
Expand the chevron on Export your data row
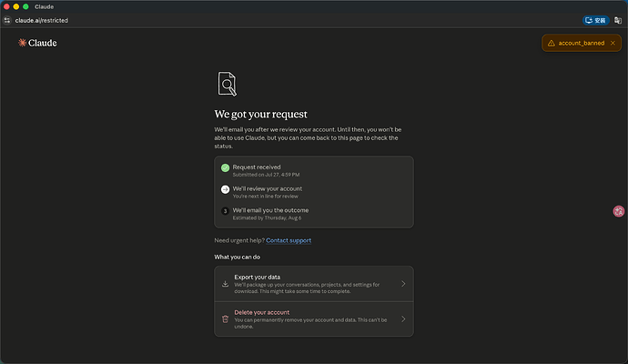403,284
